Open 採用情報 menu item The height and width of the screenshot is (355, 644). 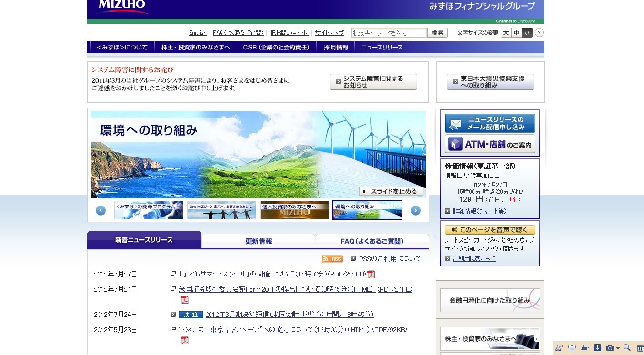coord(336,48)
